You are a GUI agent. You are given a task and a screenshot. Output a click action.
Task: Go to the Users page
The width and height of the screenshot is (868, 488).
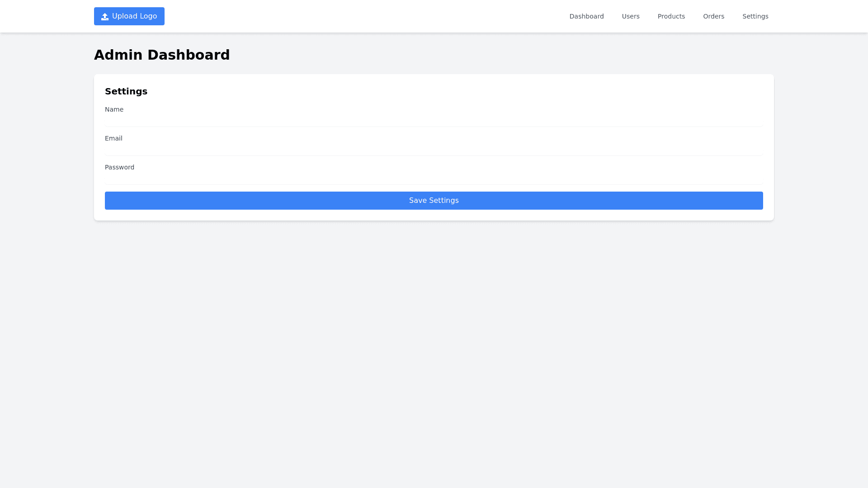(630, 16)
